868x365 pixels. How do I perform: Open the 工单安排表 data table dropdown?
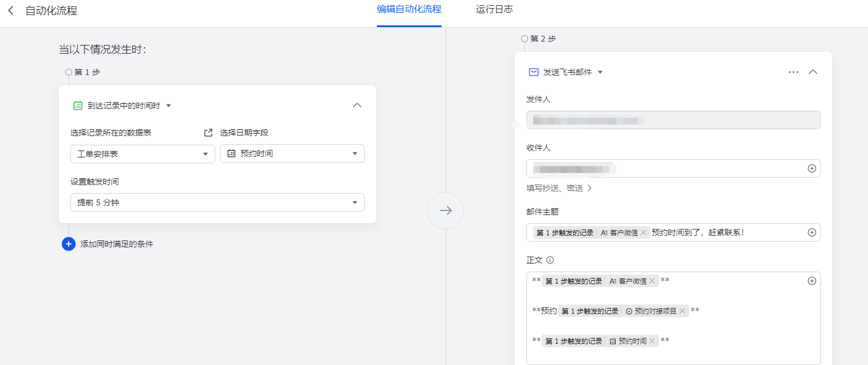click(143, 154)
